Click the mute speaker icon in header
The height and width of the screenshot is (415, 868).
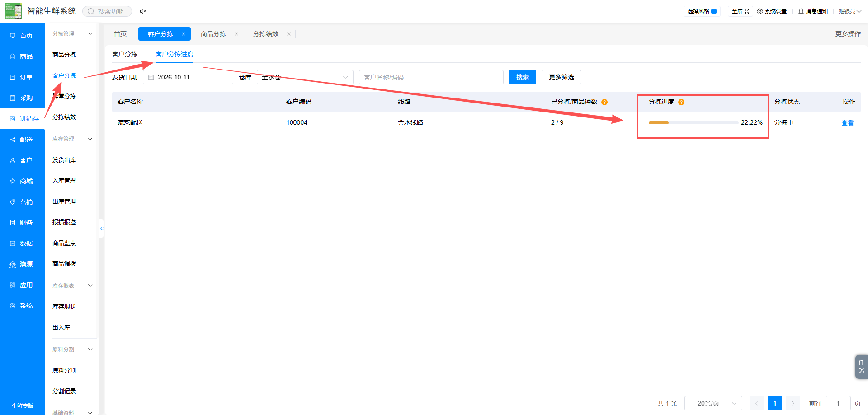pyautogui.click(x=143, y=11)
